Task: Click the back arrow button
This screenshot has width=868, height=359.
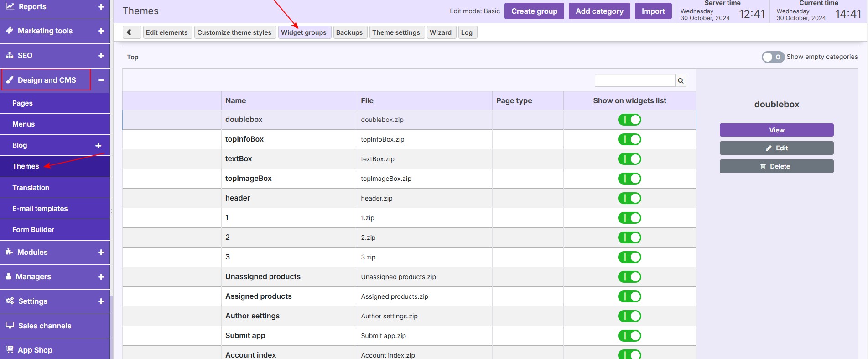Action: pyautogui.click(x=132, y=32)
